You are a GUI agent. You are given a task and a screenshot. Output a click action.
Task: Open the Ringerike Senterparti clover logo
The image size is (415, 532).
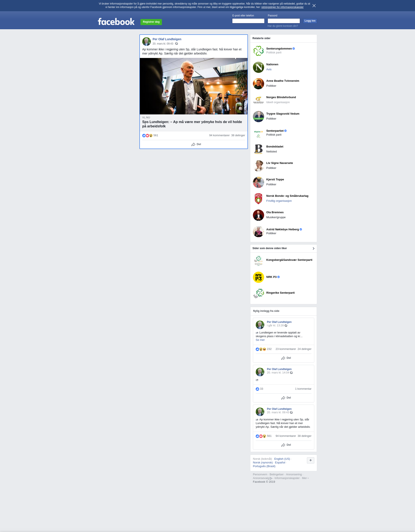[258, 293]
